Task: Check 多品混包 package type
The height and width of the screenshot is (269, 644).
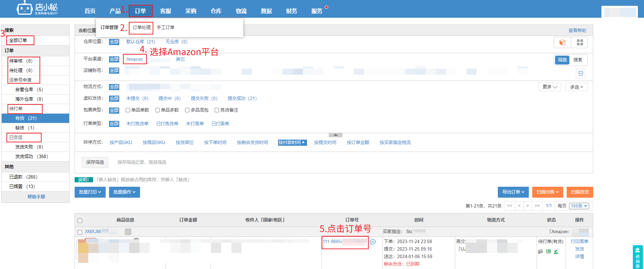Action: coord(187,110)
